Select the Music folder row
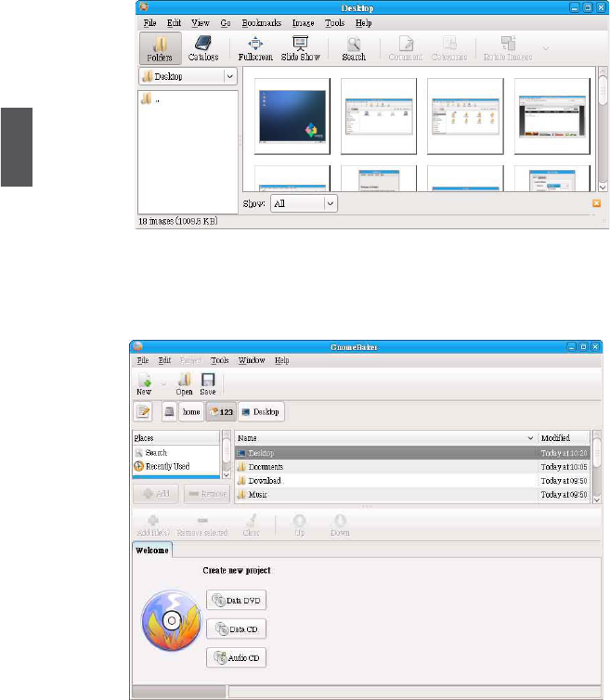Viewport: 610px width, 700px height. (412, 494)
